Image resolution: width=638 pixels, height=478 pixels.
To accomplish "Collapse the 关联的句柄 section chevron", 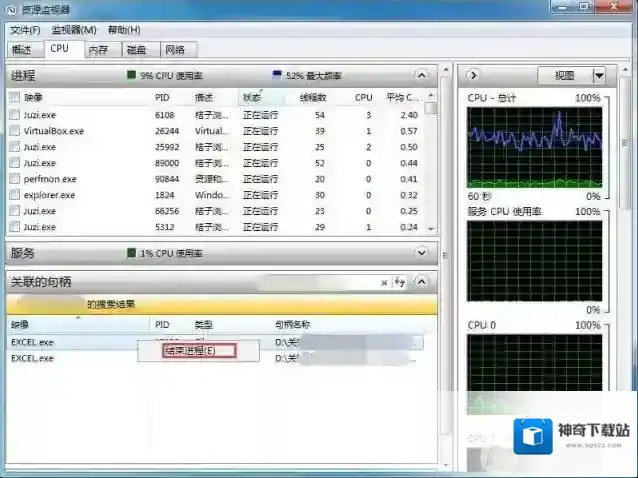I will [x=422, y=283].
